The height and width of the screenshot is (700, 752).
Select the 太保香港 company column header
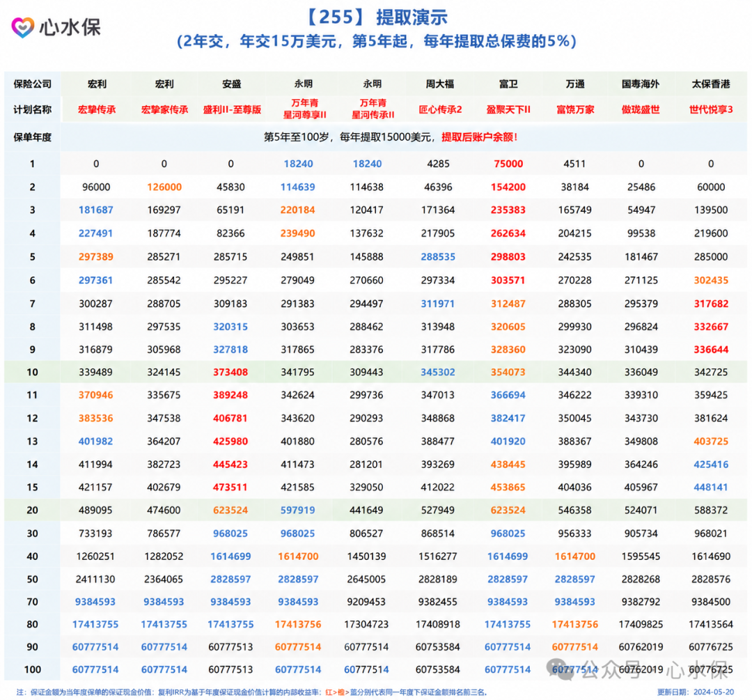coord(711,84)
